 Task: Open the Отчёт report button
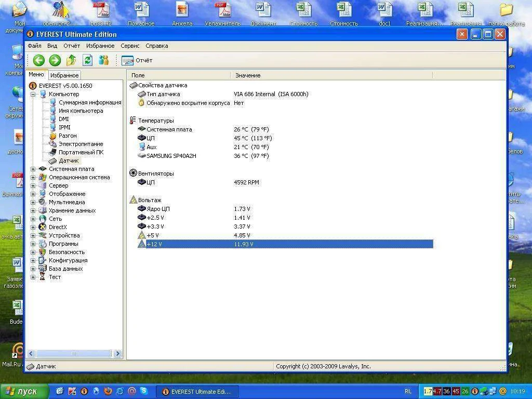pos(138,60)
